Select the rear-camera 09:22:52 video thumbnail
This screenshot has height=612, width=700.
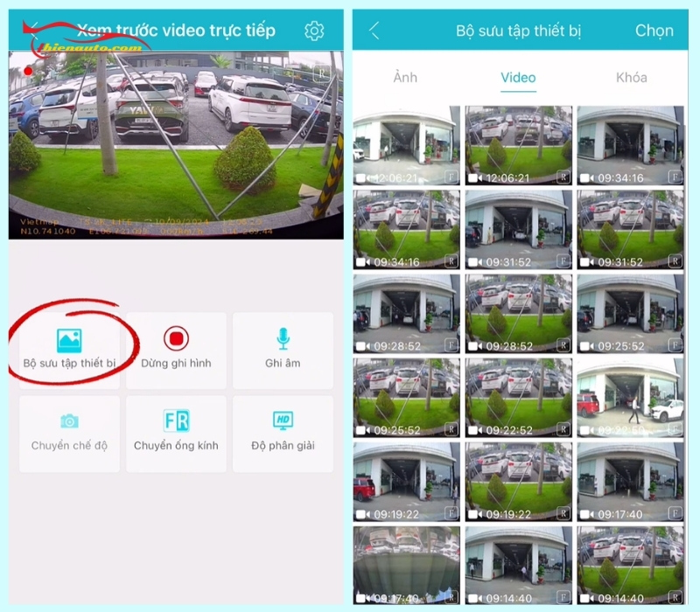coord(518,398)
